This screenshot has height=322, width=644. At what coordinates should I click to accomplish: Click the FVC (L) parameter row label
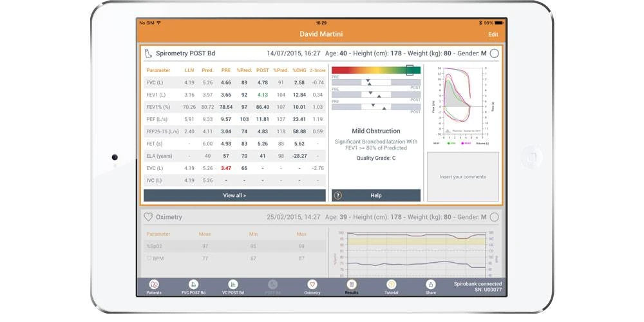click(155, 82)
